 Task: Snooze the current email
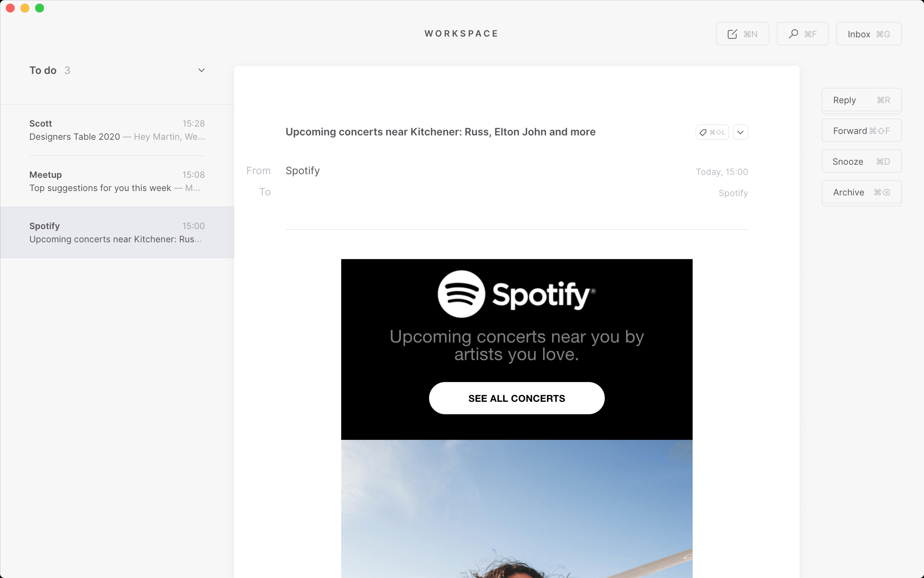861,161
